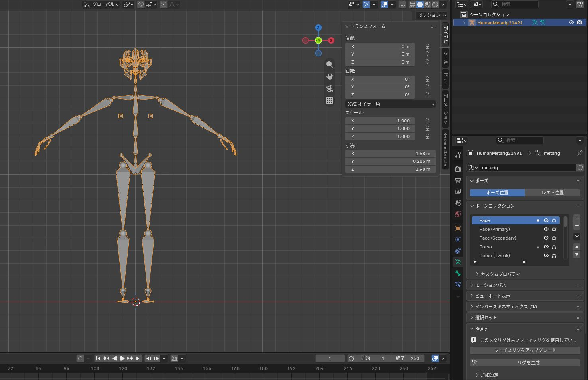
Task: Open the Bone properties tab icon
Action: (x=458, y=273)
